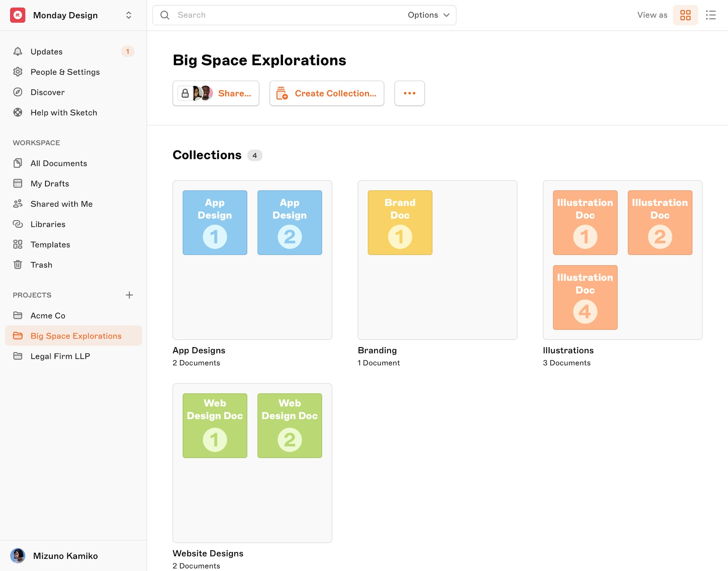Switch to list view
The width and height of the screenshot is (728, 571).
[x=711, y=15]
